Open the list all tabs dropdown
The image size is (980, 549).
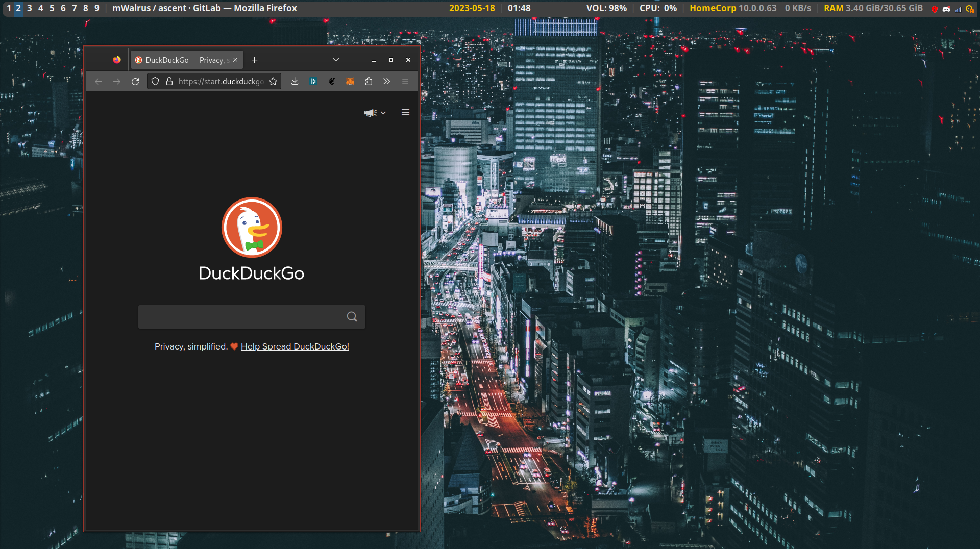tap(336, 60)
